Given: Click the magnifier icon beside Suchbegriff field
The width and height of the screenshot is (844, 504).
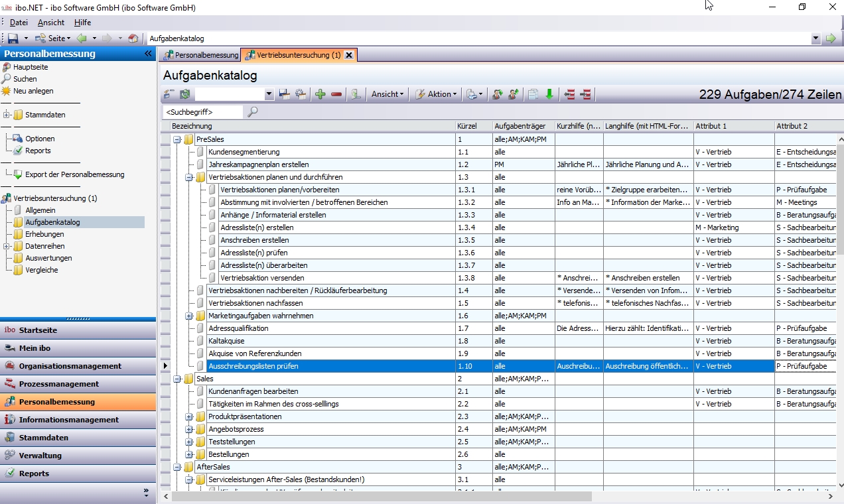Looking at the screenshot, I should pos(253,112).
